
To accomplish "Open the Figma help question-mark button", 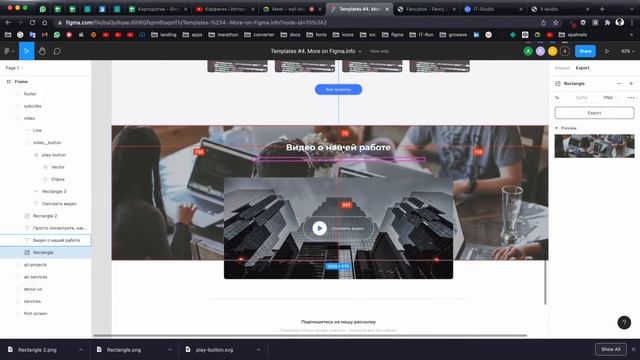I will click(x=624, y=322).
